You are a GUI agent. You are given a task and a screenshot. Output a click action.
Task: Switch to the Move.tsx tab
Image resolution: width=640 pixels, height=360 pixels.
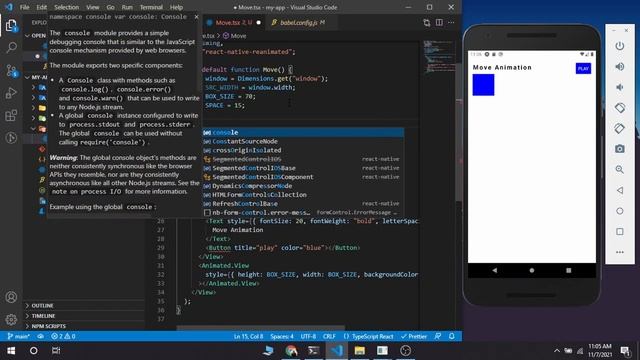click(x=233, y=22)
